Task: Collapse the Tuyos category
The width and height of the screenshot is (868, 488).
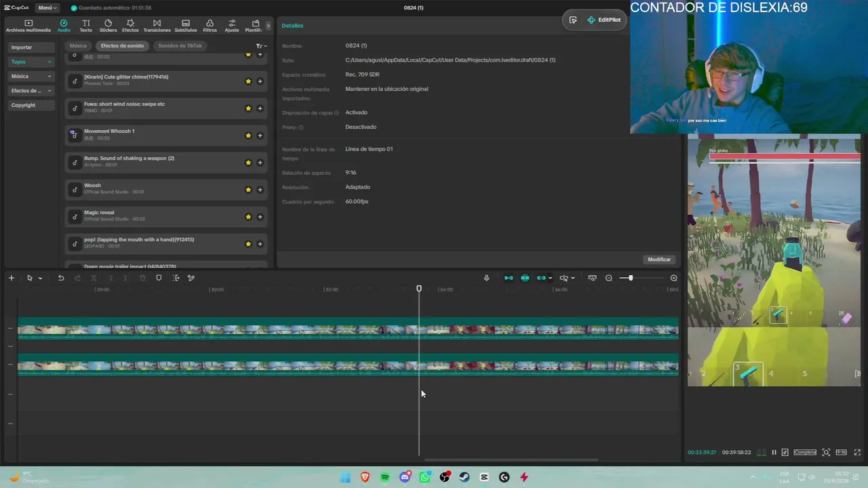Action: tap(31, 62)
